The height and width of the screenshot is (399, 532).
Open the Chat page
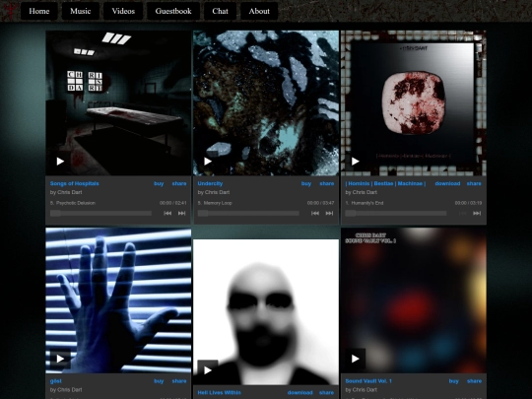[x=220, y=11]
